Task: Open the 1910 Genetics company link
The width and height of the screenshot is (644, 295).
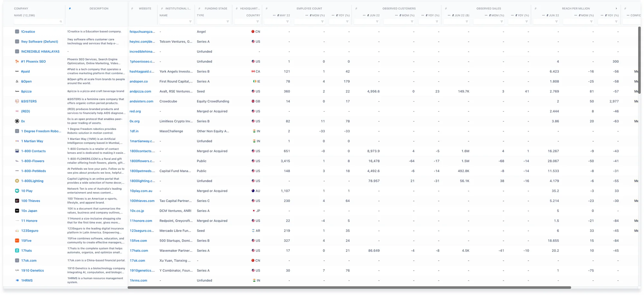Action: coord(33,271)
